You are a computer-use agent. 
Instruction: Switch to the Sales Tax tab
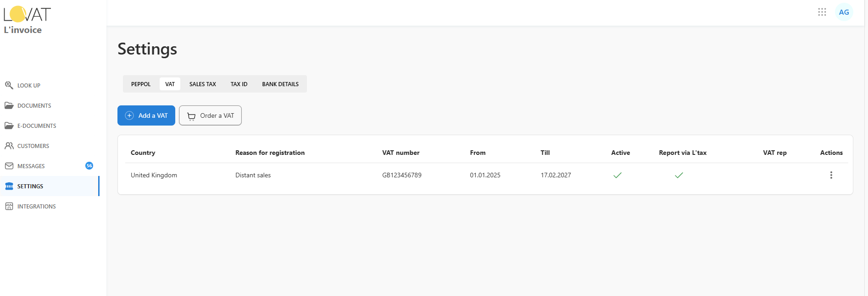coord(202,84)
